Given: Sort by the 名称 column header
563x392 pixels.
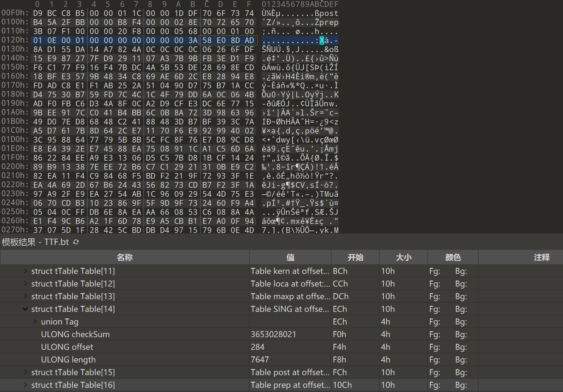Looking at the screenshot, I should [125, 257].
